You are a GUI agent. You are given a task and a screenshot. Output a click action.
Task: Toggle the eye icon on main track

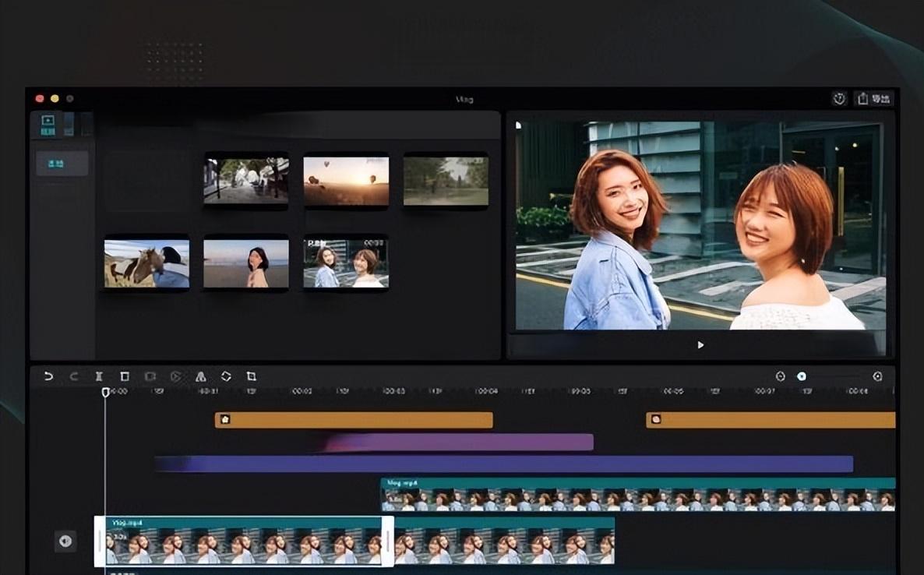(x=65, y=541)
